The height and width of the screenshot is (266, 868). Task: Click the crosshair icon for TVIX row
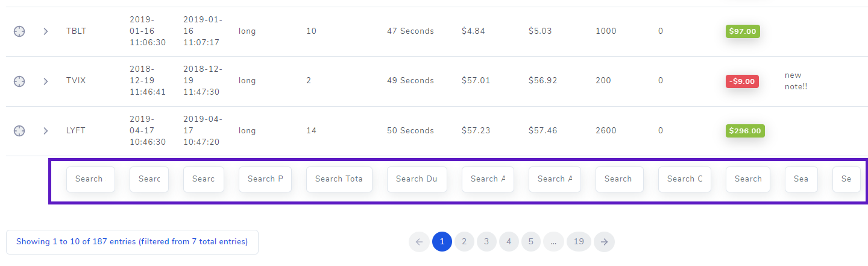tap(19, 81)
